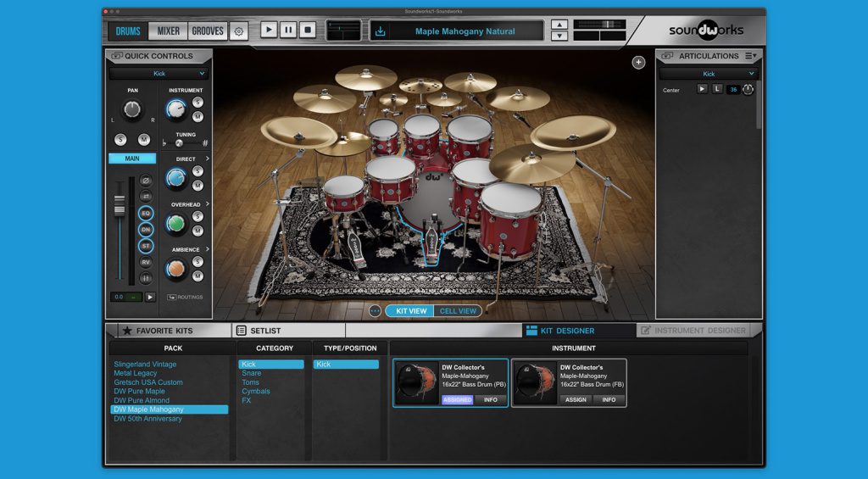This screenshot has width=868, height=479.
Task: Open the Instrument Designer tab
Action: (x=693, y=331)
